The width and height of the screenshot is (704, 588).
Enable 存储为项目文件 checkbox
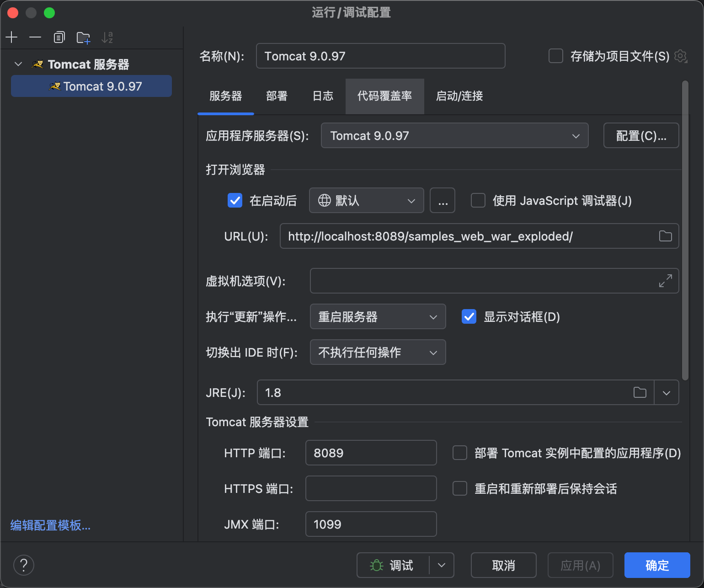(556, 56)
